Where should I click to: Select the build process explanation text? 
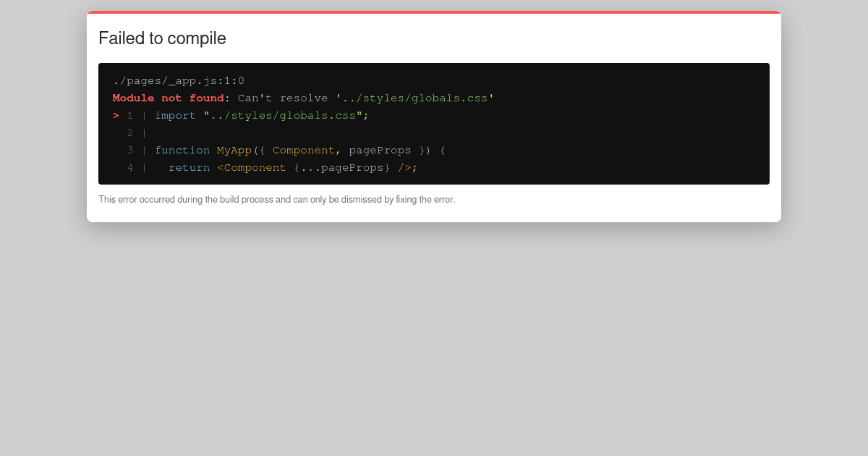coord(277,199)
